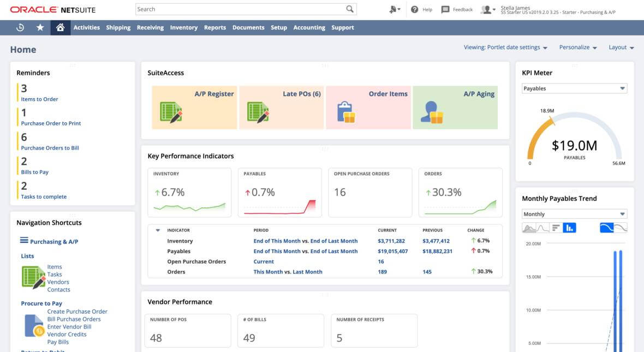Select the horizontal bar chart icon
The image size is (644, 352).
(x=556, y=228)
